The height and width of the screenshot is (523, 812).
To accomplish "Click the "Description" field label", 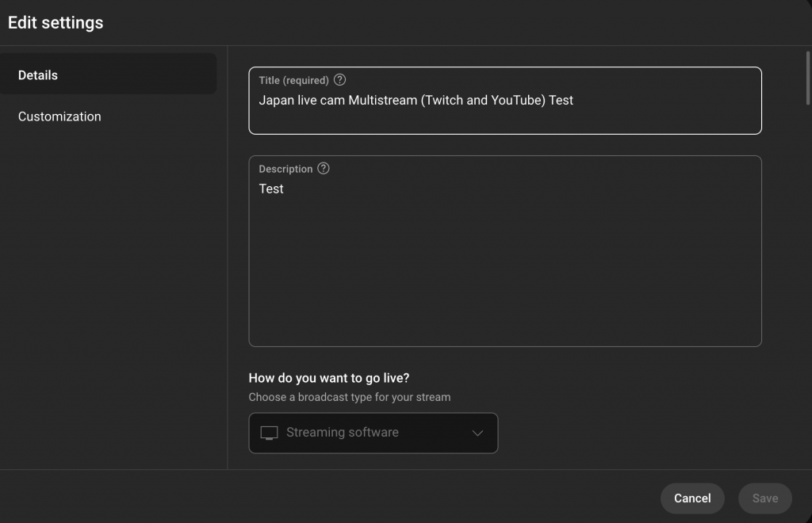I will pos(285,169).
